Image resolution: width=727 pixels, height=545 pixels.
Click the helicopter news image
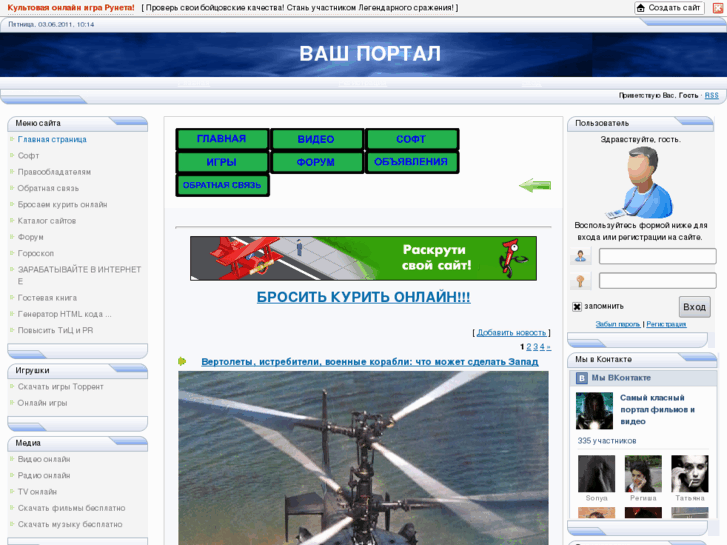tap(364, 458)
